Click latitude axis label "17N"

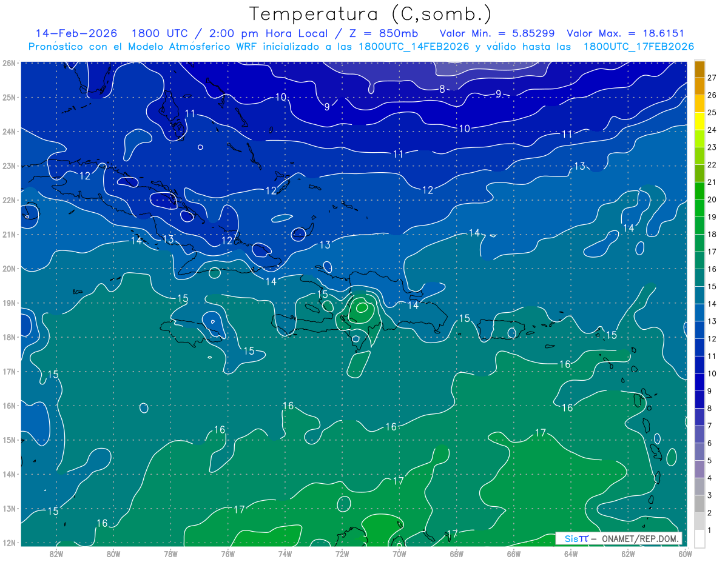point(9,371)
